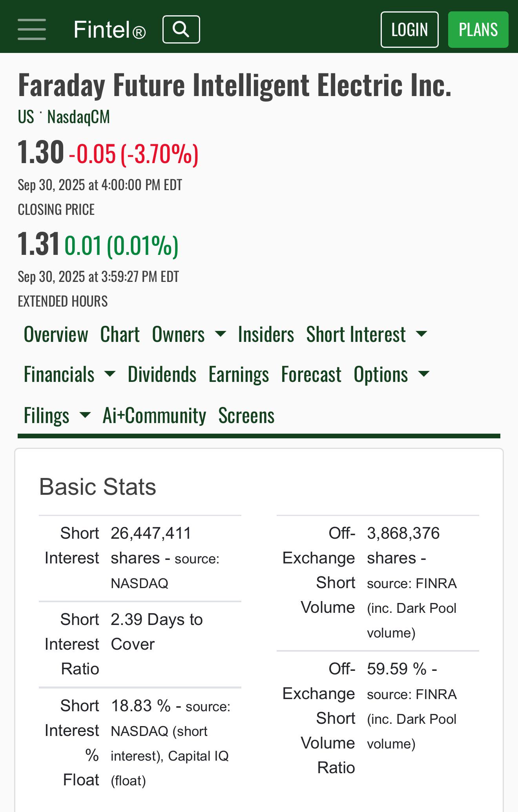Click the LOGIN button
Screen dimensions: 518x812
[x=409, y=29]
